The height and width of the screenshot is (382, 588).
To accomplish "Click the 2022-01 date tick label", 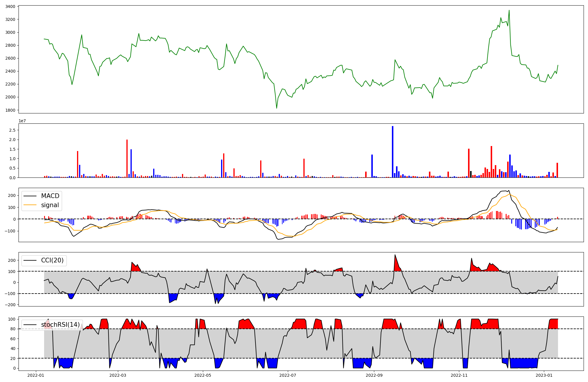I will click(x=36, y=375).
